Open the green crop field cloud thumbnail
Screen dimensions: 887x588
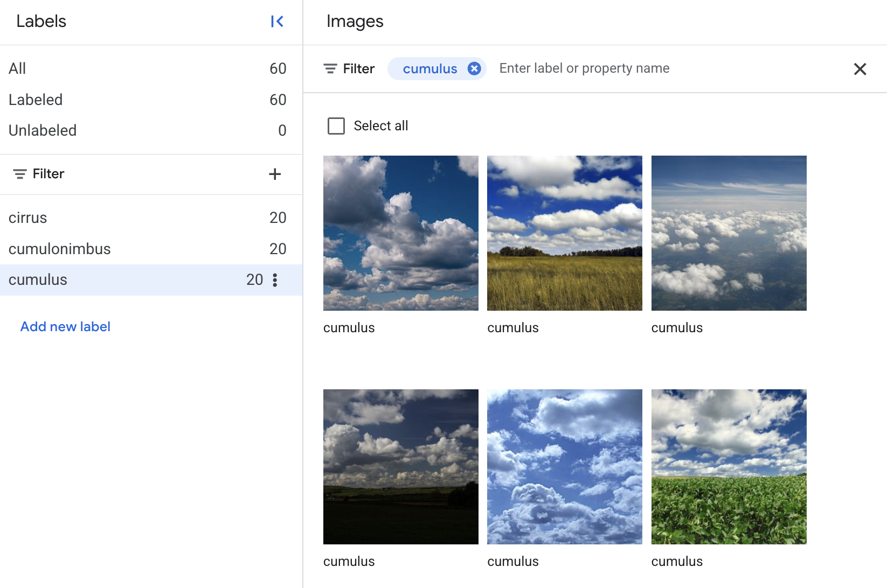pyautogui.click(x=729, y=467)
